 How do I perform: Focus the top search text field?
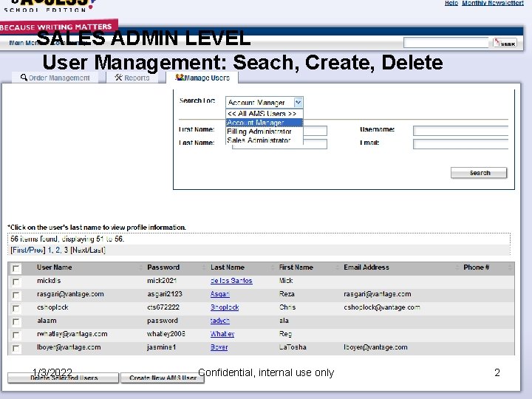[446, 43]
